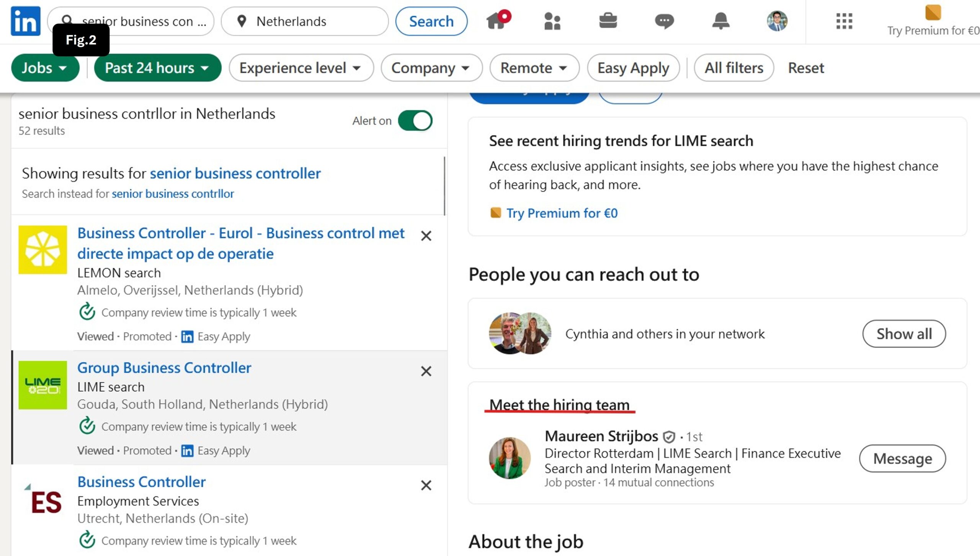Open the All filters panel
Screen dimensions: 980x556
point(733,68)
